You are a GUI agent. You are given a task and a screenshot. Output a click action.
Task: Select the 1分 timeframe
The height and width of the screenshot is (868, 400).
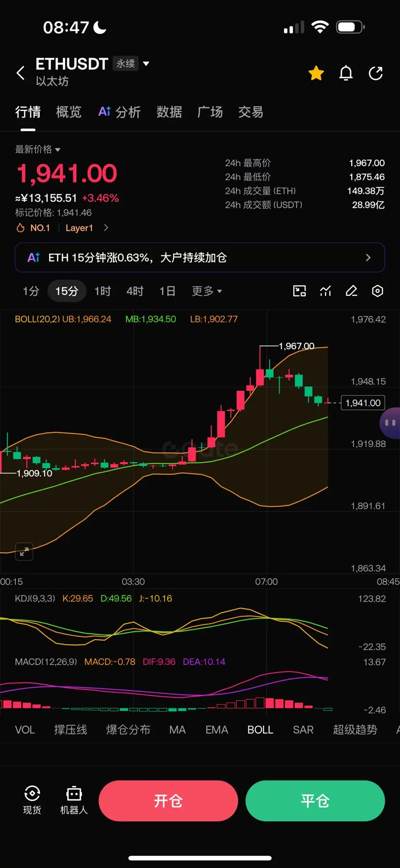tap(31, 291)
